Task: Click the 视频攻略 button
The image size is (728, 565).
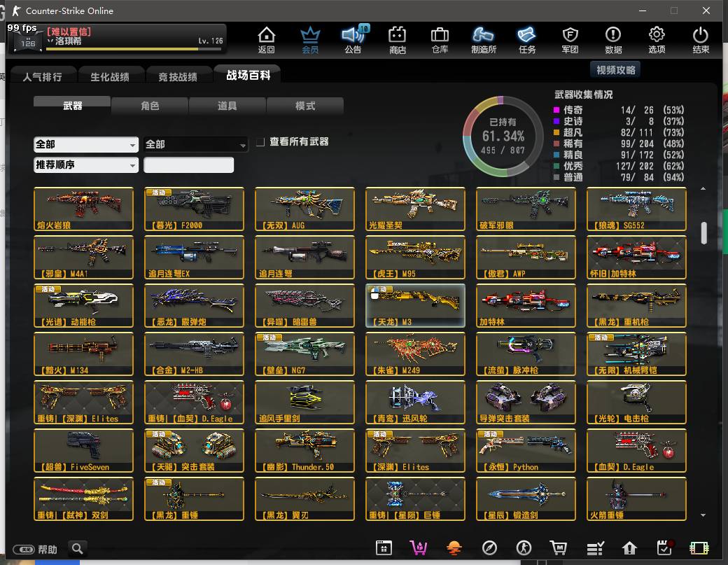Action: tap(615, 70)
